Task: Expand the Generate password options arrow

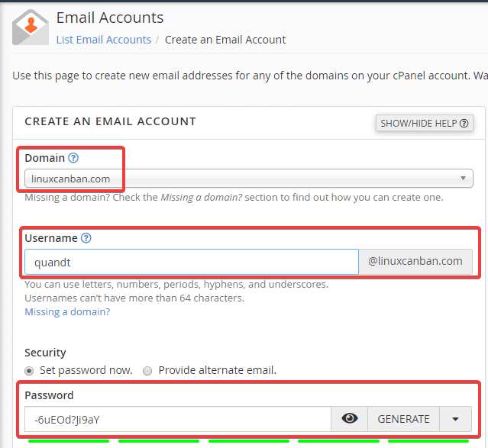Action: pyautogui.click(x=456, y=418)
